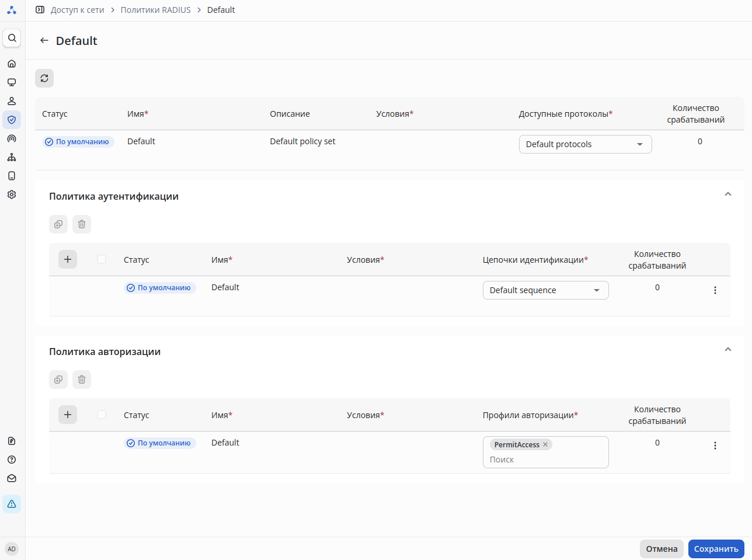Toggle select-all checkbox in authentication policy

[x=102, y=259]
